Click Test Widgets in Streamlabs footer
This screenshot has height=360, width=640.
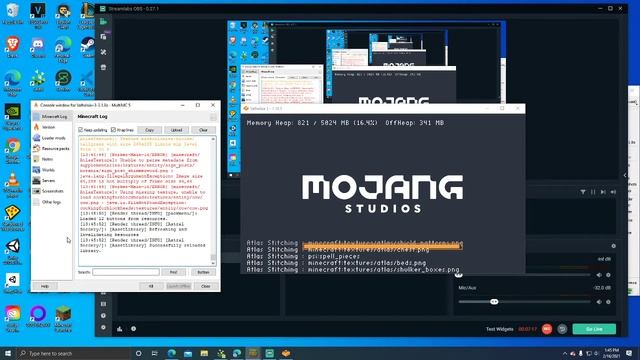[x=499, y=329]
